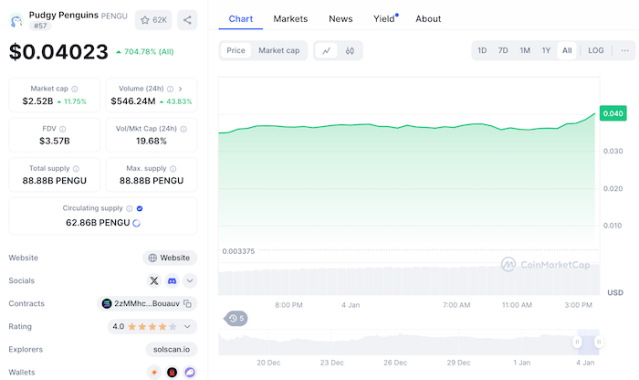Click the $2.52B market cap value
Viewport: 639px width, 380px height.
click(37, 101)
